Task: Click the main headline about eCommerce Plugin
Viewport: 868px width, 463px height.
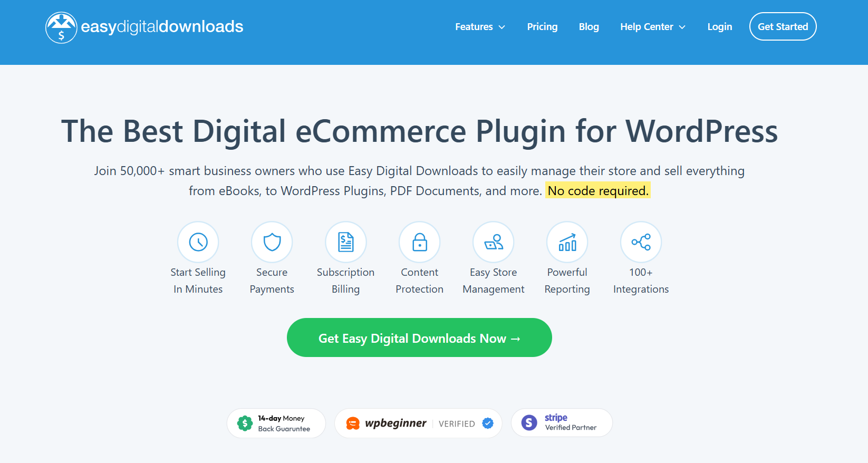Action: tap(419, 131)
